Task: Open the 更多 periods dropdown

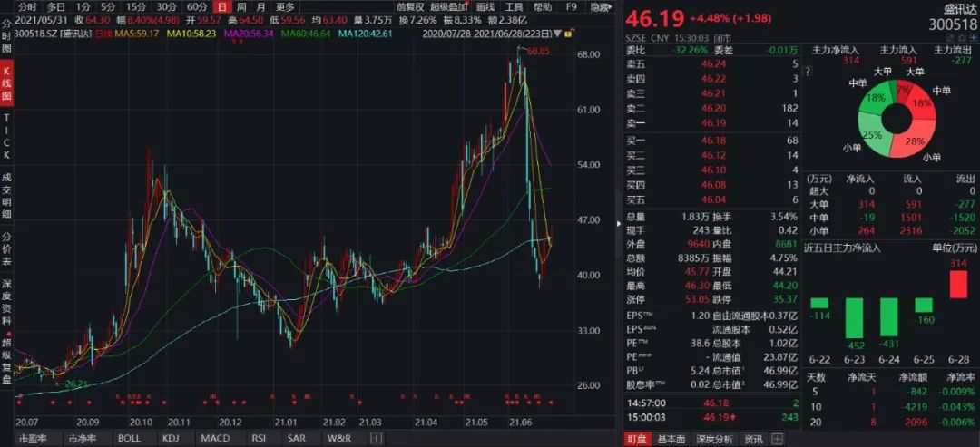Action: click(286, 7)
